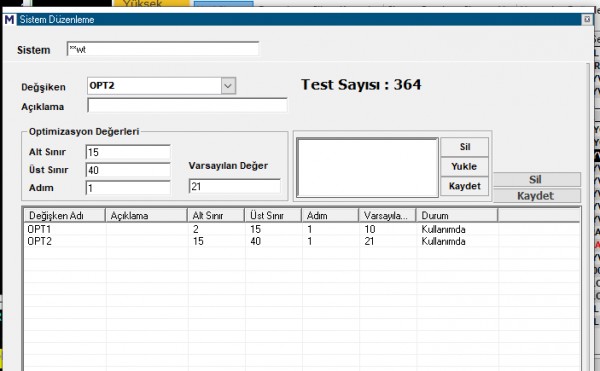Click Kaydet button beside the preset list
Image resolution: width=600 pixels, height=371 pixels.
click(x=465, y=186)
